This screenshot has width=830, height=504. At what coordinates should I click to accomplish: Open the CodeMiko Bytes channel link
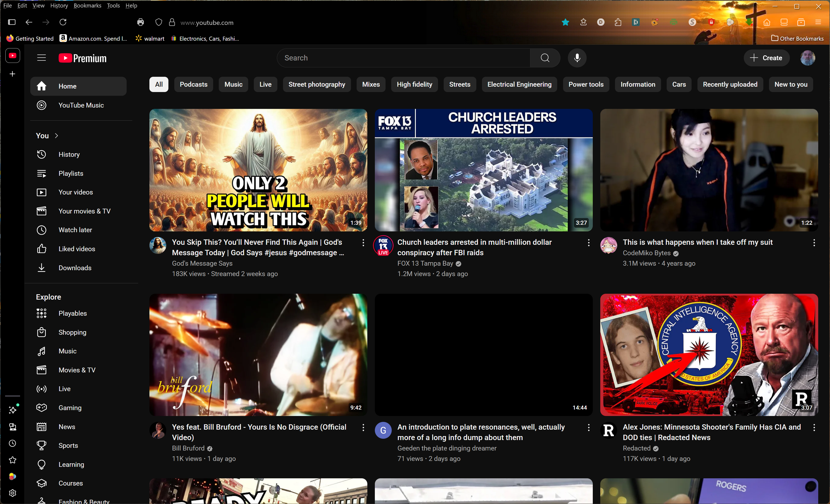coord(646,253)
